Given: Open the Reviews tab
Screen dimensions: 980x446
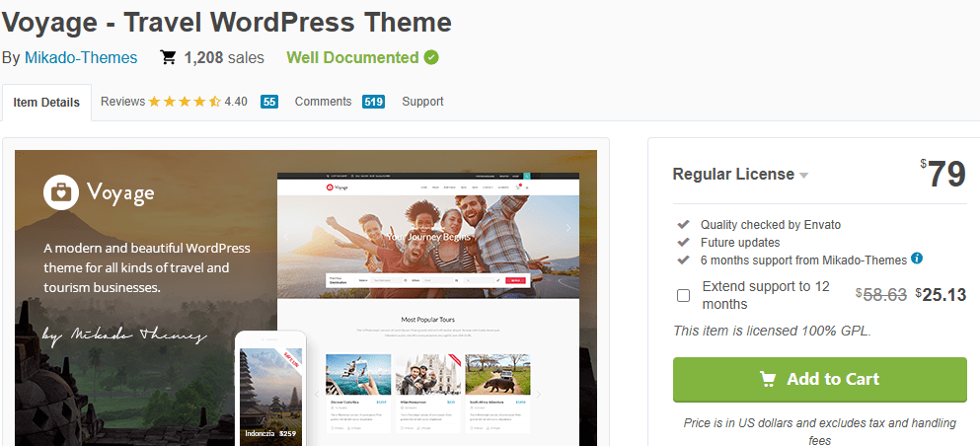Looking at the screenshot, I should [122, 102].
